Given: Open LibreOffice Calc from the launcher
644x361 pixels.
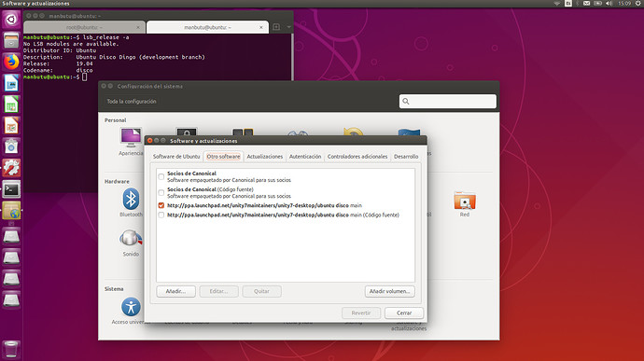Looking at the screenshot, I should point(11,104).
